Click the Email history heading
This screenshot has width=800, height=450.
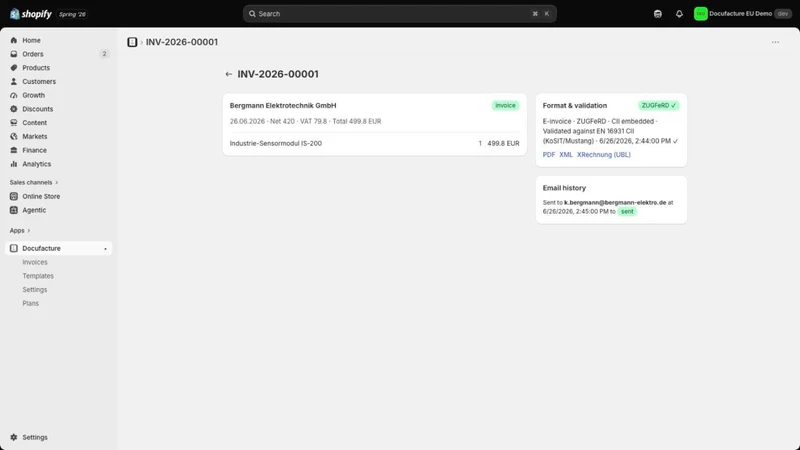[564, 188]
